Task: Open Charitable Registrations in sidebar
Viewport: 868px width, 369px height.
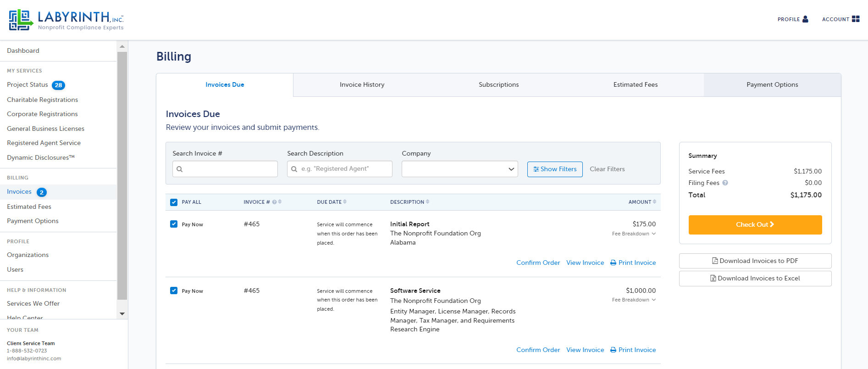Action: (x=42, y=100)
